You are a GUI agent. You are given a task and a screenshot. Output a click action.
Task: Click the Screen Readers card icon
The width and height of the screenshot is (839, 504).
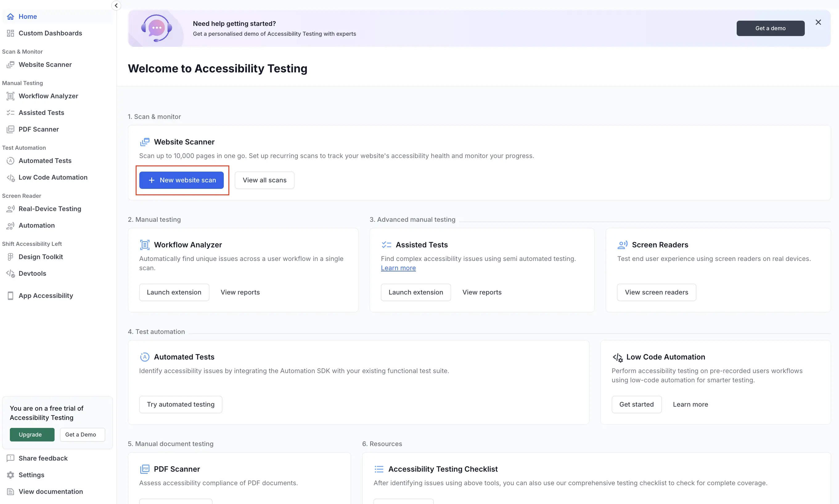tap(623, 245)
